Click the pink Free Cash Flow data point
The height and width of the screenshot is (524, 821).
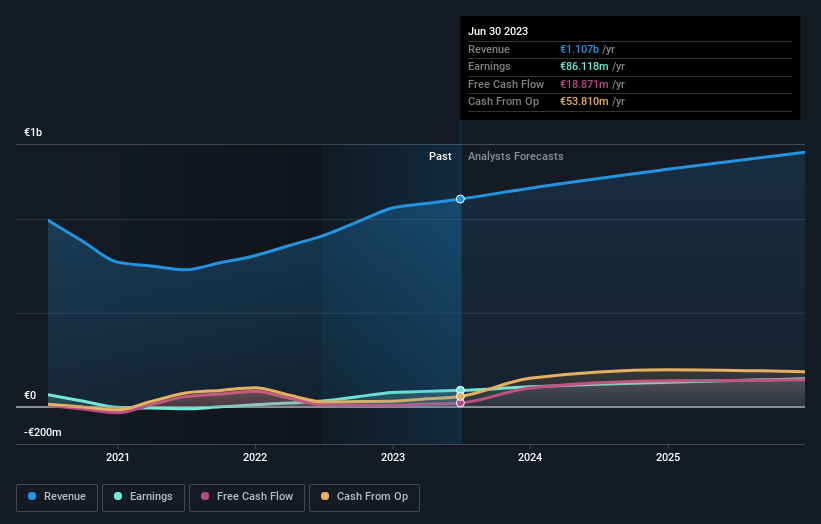pyautogui.click(x=460, y=403)
